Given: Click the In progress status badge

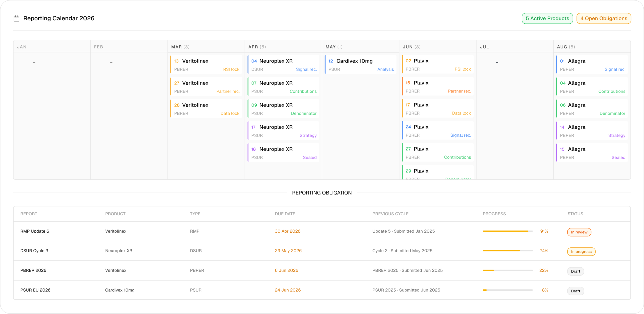Looking at the screenshot, I should (581, 251).
